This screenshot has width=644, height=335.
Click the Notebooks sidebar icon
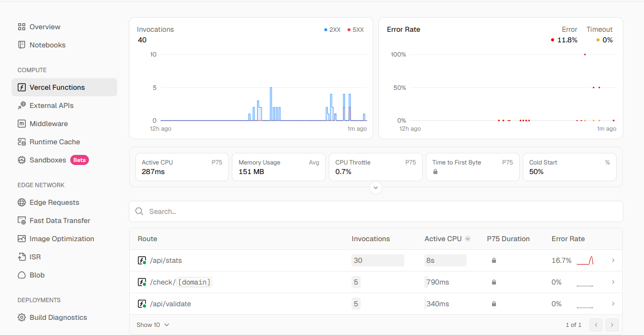tap(21, 45)
